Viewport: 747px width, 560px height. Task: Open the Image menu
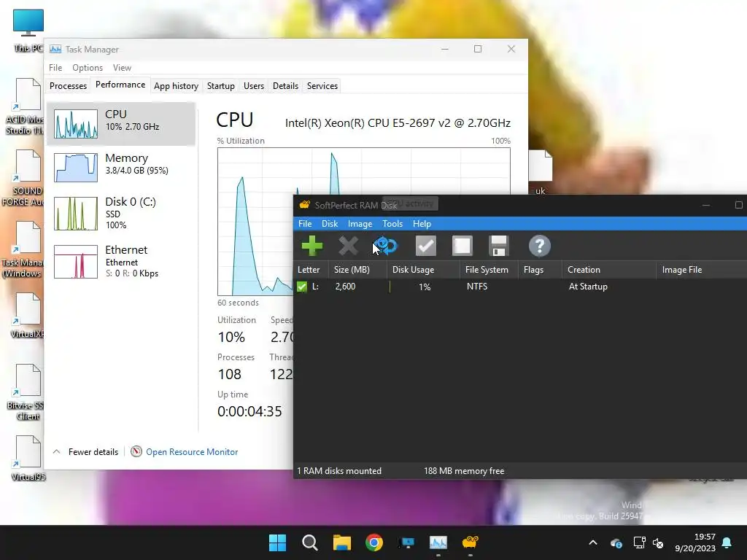360,224
